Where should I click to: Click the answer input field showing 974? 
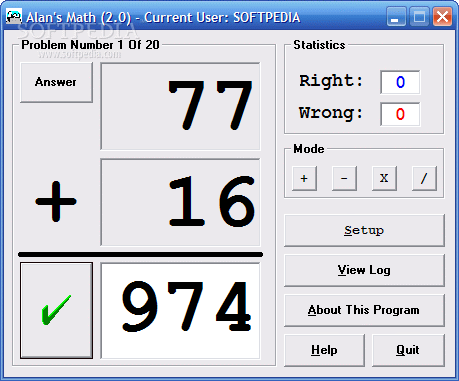point(180,311)
